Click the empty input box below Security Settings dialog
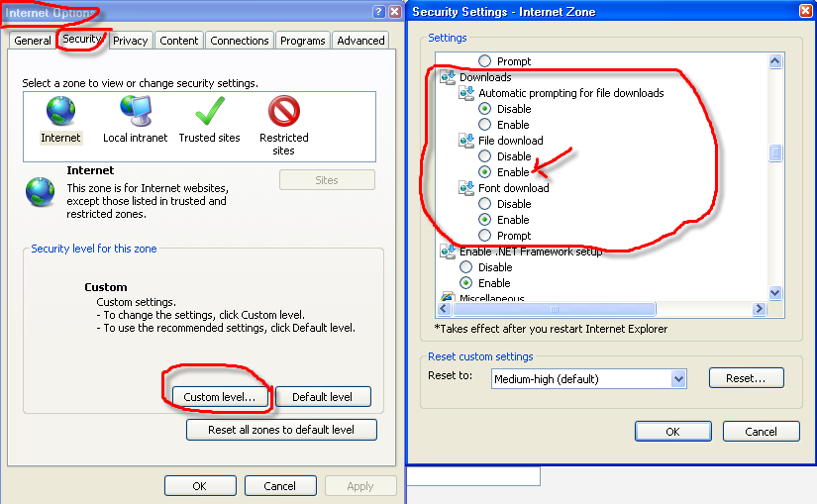The height and width of the screenshot is (504, 817). click(x=473, y=476)
